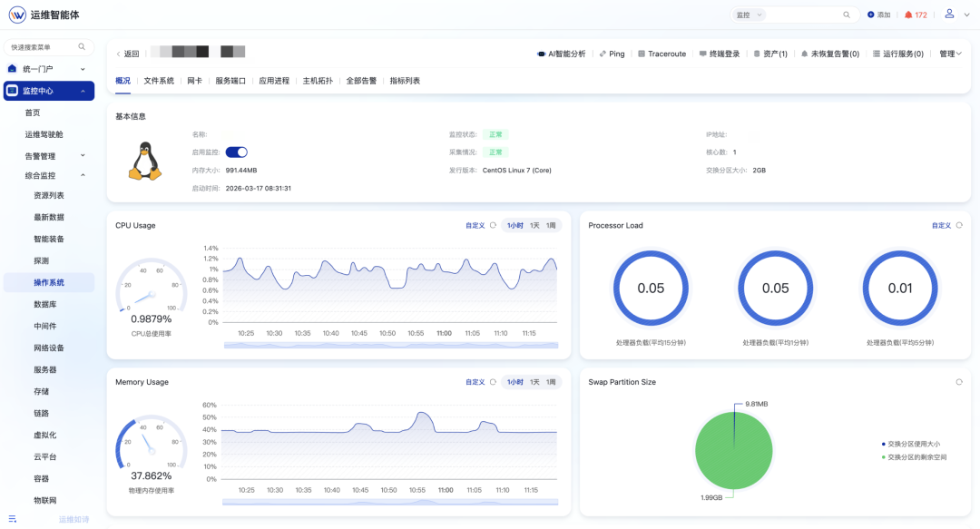The image size is (980, 529).
Task: Open the 管理 dropdown menu
Action: pos(950,54)
